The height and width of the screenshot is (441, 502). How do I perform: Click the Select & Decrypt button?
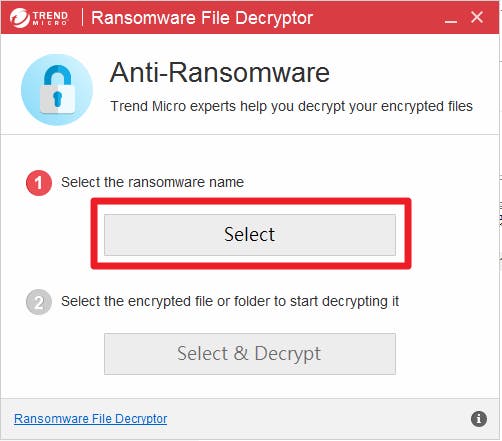tap(250, 354)
